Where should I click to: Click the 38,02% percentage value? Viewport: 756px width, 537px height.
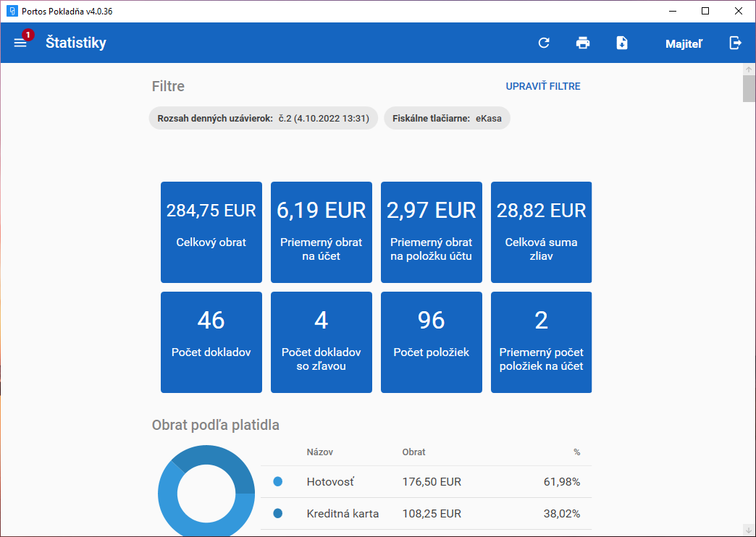pyautogui.click(x=562, y=514)
